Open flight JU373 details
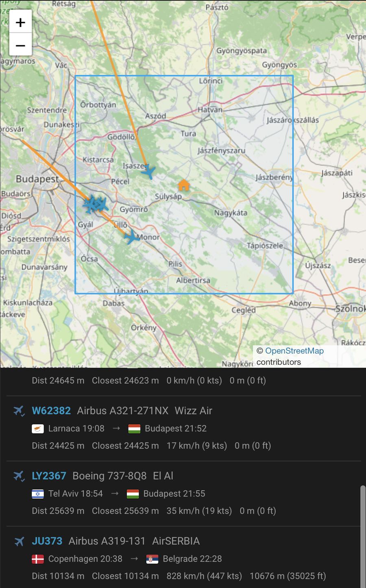This screenshot has height=588, width=366. point(47,541)
